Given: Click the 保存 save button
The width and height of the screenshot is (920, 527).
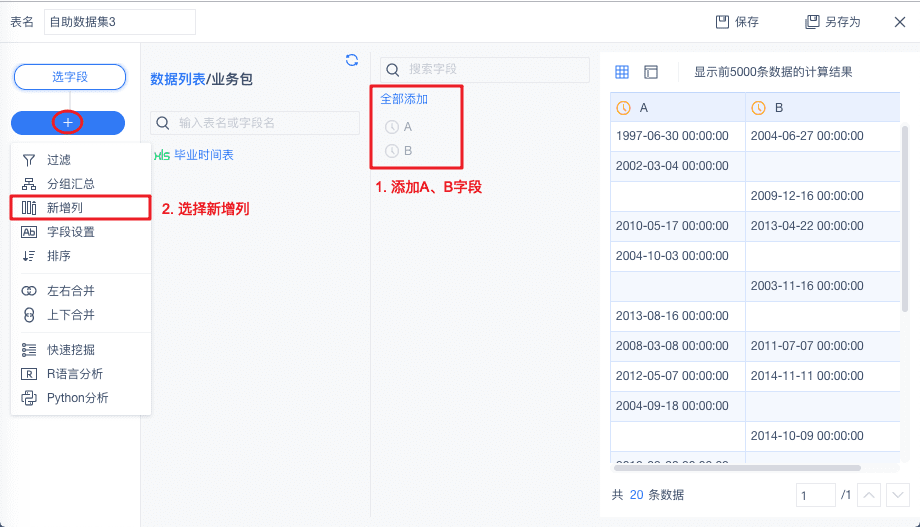Looking at the screenshot, I should (x=738, y=22).
